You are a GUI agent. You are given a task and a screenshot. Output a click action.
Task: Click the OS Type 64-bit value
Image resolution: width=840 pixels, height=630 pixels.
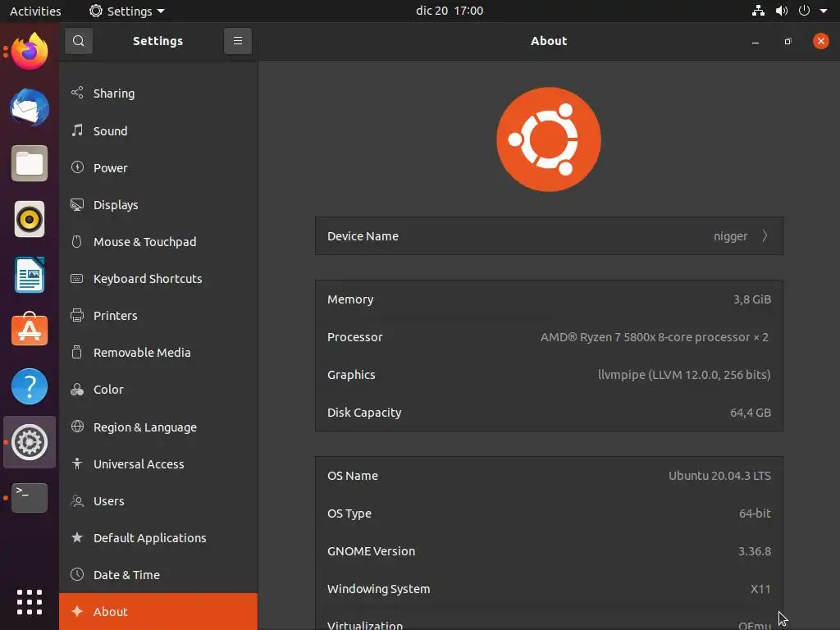[755, 514]
